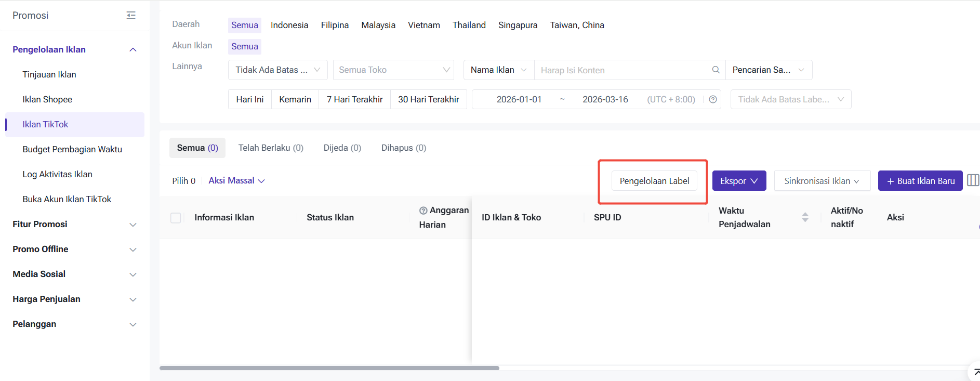
Task: Click the Anggaran Harian help icon
Action: point(423,211)
